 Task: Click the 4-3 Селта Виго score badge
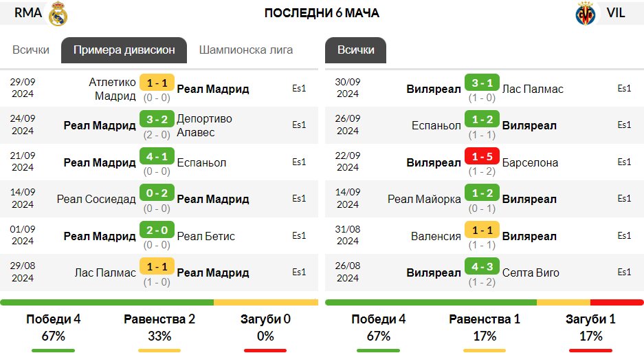coord(482,266)
